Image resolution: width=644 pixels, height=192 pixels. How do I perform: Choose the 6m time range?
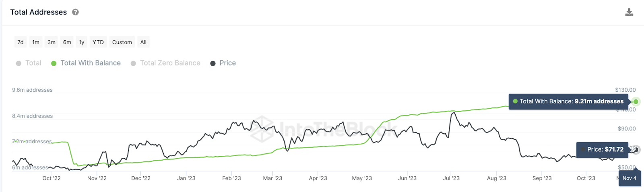(67, 42)
